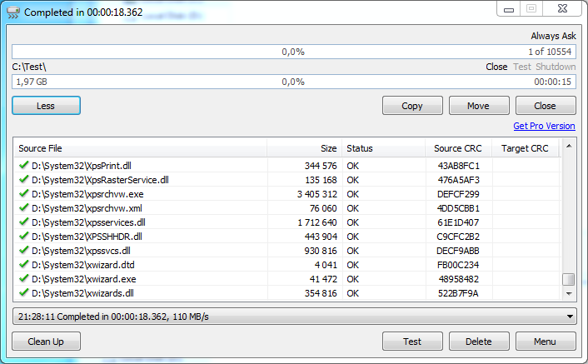Click size value 3 405 312

coord(316,194)
